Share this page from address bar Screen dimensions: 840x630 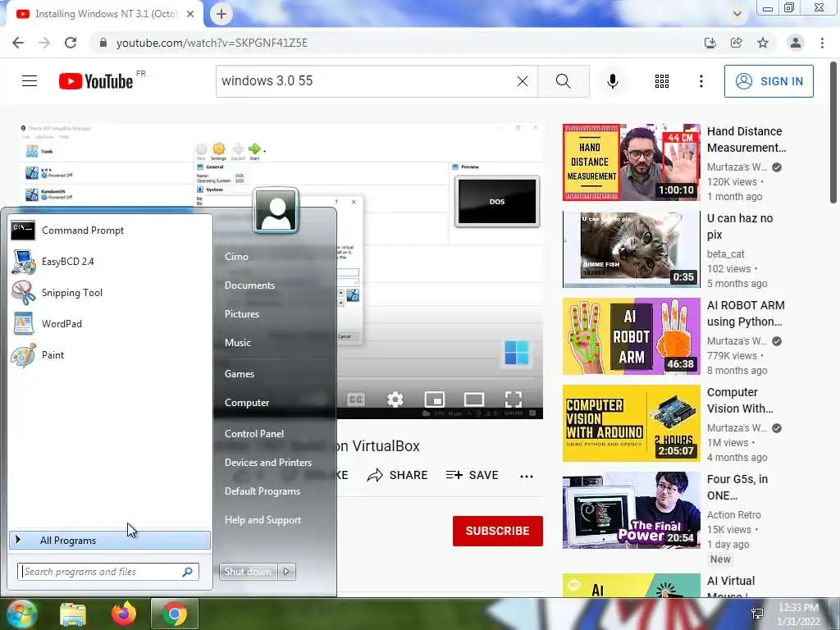click(x=737, y=43)
